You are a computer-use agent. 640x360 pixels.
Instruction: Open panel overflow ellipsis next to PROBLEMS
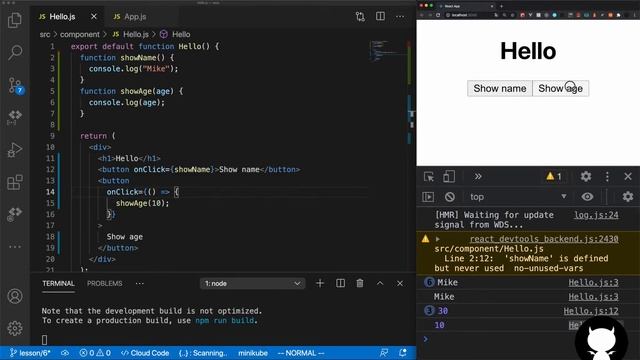140,283
